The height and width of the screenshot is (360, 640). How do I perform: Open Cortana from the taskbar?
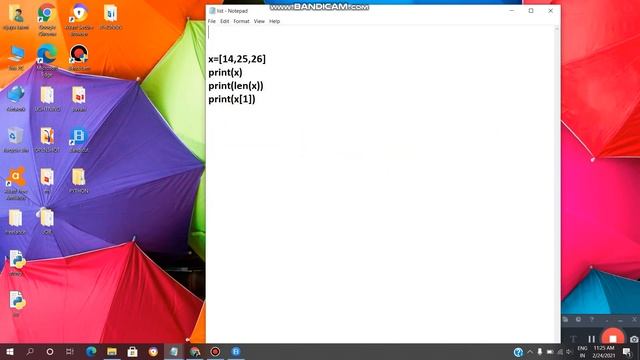pos(50,351)
